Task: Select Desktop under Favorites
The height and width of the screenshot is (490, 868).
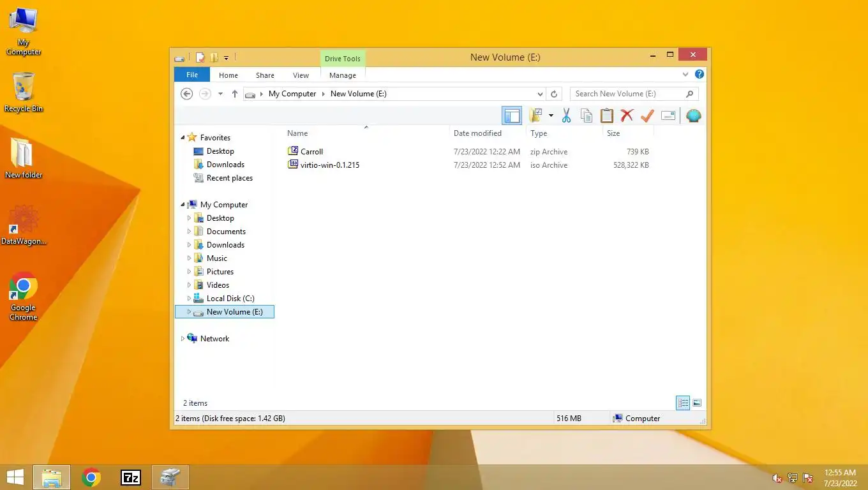Action: tap(220, 151)
